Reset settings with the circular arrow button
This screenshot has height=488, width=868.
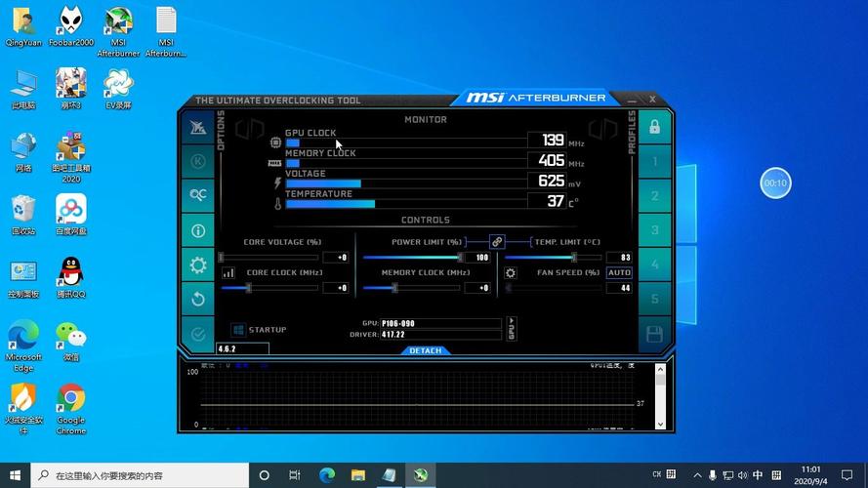[x=198, y=300]
